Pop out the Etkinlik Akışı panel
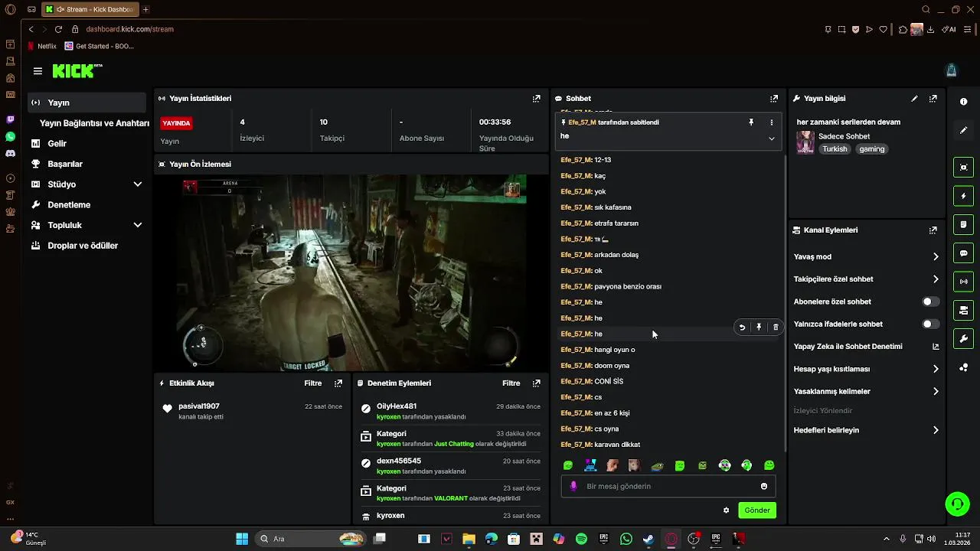Screen dimensions: 980x551 click(338, 383)
